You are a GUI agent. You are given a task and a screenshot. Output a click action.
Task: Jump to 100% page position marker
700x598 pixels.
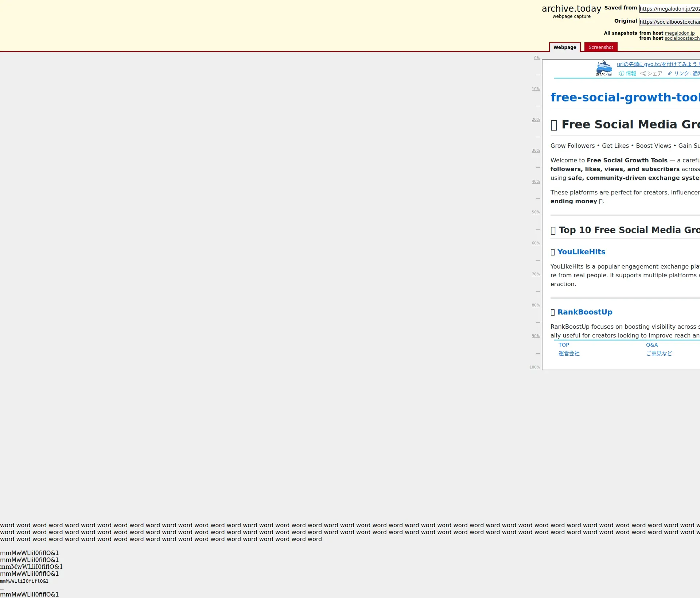(534, 367)
